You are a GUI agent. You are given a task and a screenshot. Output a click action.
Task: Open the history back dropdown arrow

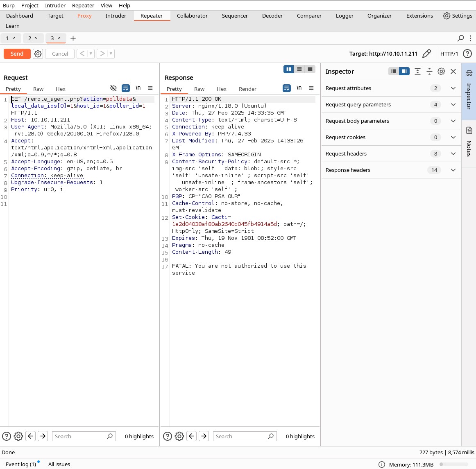91,54
